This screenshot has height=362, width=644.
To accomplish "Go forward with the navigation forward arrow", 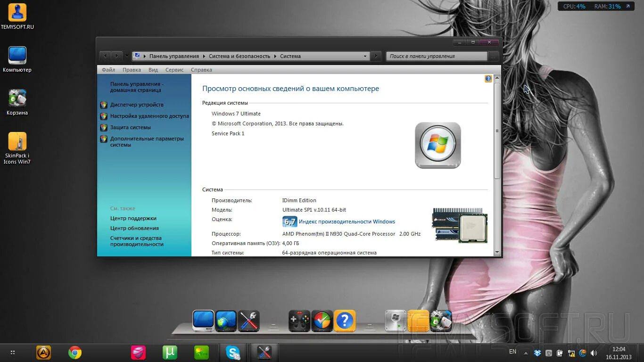I will click(116, 56).
